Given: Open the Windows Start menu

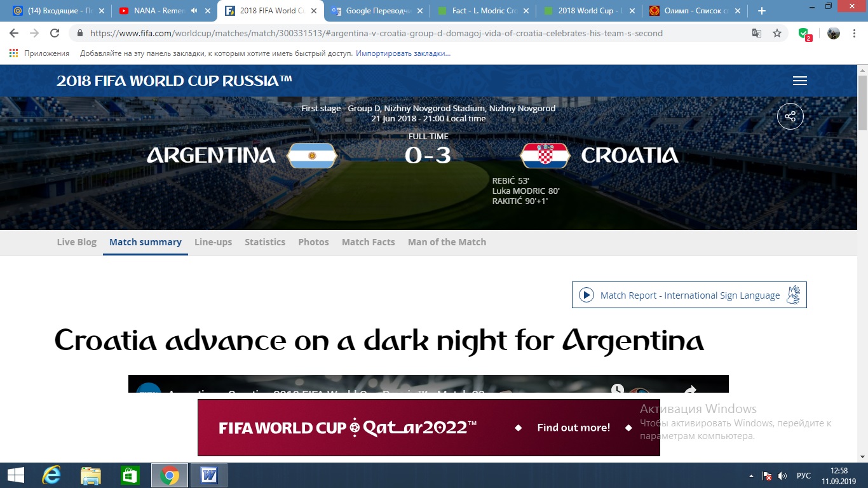Looking at the screenshot, I should (x=15, y=475).
